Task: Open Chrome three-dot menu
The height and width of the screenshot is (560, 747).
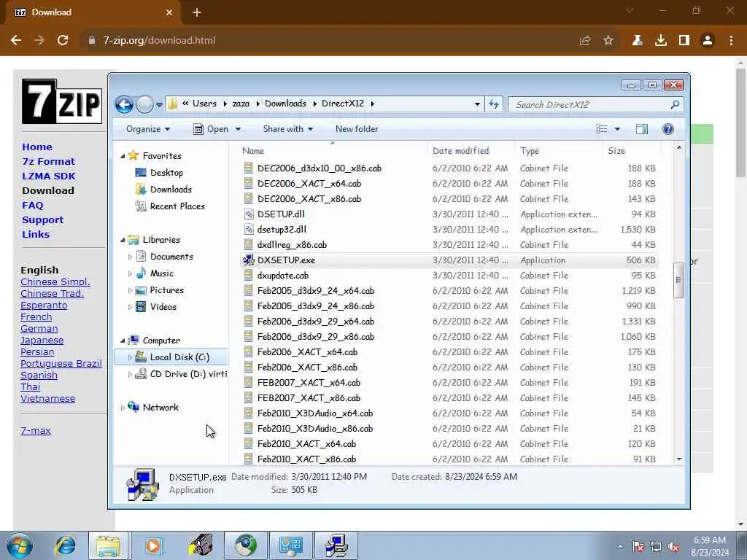Action: point(731,41)
